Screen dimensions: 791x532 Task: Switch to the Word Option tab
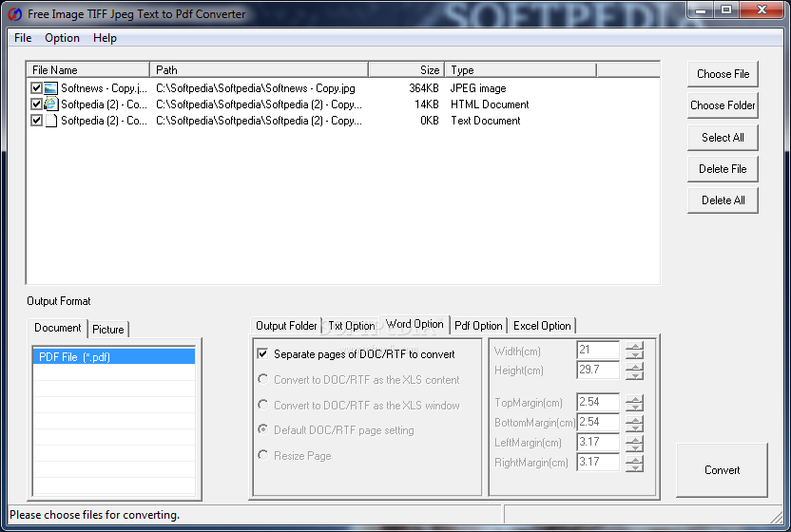tap(415, 324)
